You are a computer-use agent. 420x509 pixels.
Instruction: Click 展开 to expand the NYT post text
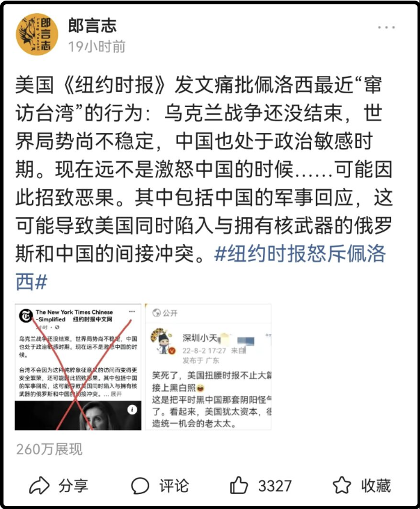pos(116,394)
